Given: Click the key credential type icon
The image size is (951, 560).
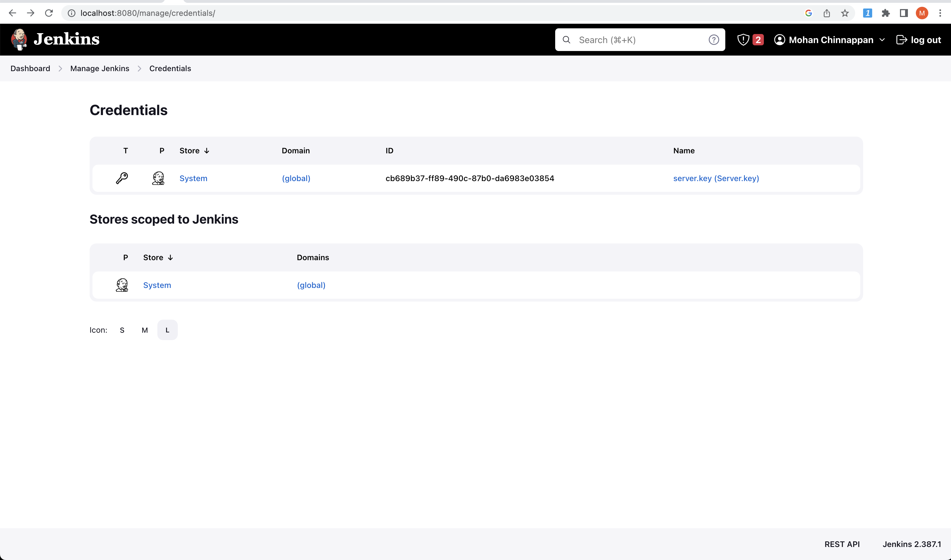Looking at the screenshot, I should click(122, 178).
